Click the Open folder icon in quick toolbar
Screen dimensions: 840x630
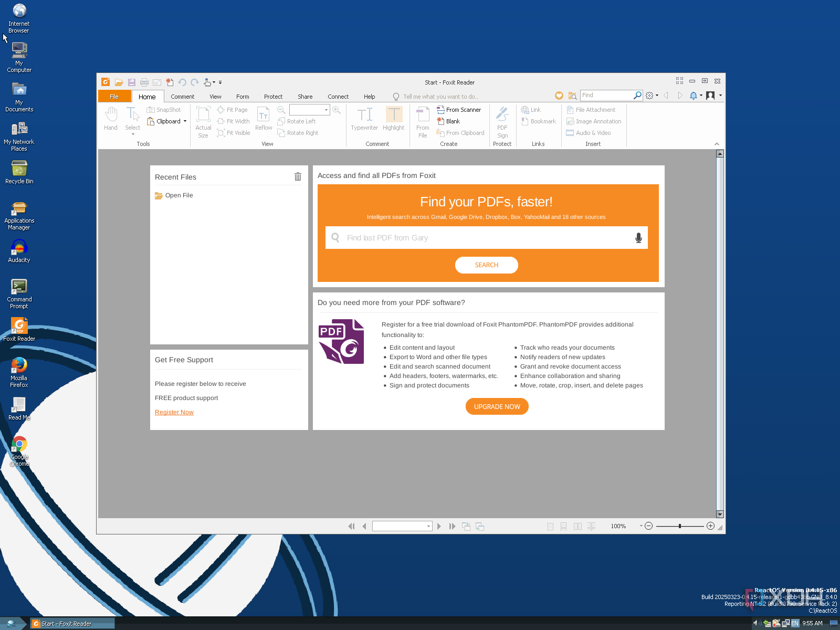(x=119, y=82)
